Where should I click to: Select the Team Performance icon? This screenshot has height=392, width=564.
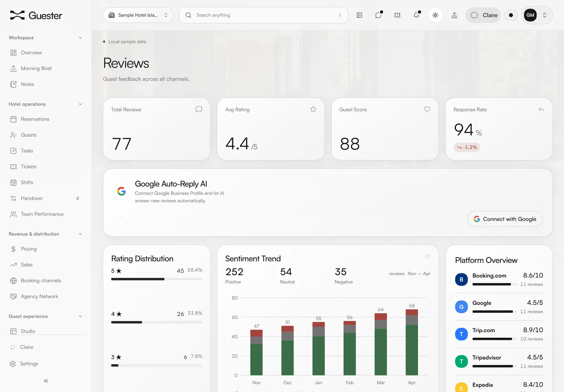click(x=13, y=214)
